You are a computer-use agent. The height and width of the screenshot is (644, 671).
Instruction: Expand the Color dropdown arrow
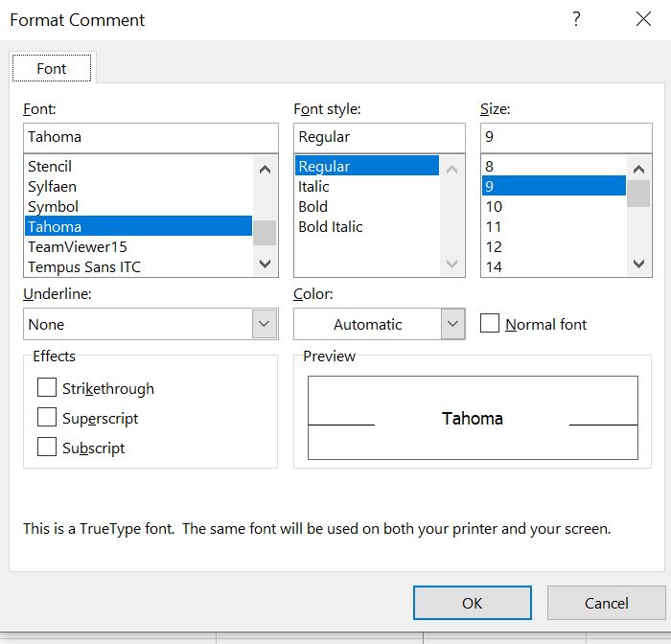tap(453, 324)
